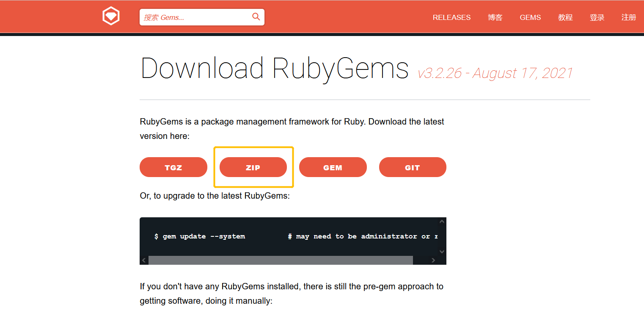The width and height of the screenshot is (644, 316).
Task: Open the 注册 nav link
Action: (629, 17)
